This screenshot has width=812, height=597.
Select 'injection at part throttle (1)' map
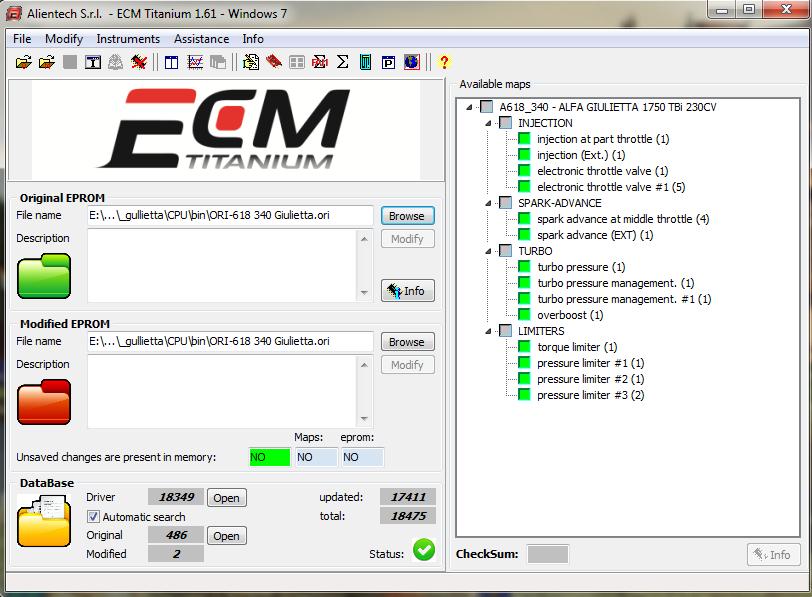(603, 139)
